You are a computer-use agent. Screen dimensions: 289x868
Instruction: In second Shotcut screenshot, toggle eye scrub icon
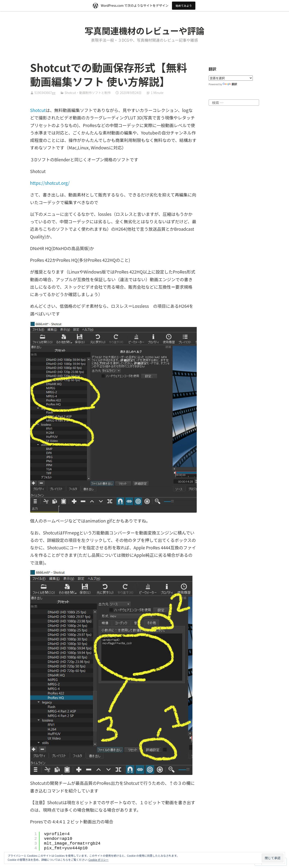tap(140, 769)
